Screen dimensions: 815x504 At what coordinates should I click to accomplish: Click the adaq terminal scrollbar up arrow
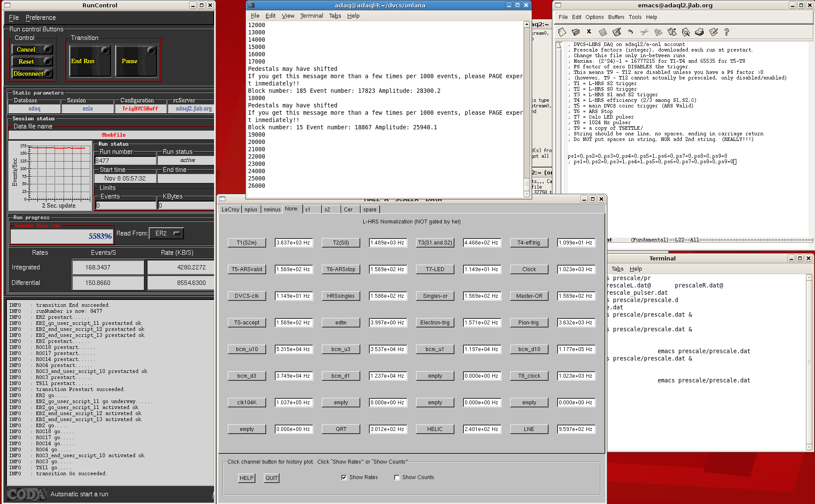tap(527, 24)
